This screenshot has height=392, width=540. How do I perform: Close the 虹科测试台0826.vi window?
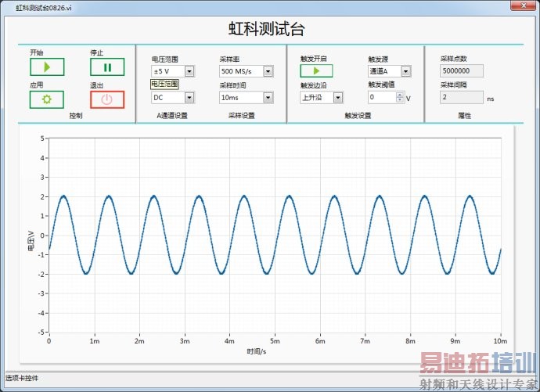[523, 5]
